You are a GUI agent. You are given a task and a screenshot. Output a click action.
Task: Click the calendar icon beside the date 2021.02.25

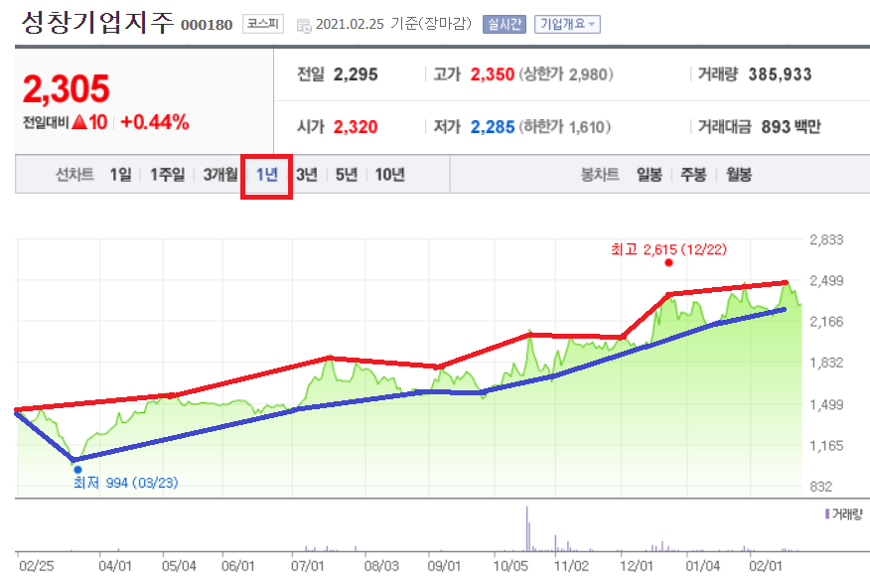pos(304,26)
